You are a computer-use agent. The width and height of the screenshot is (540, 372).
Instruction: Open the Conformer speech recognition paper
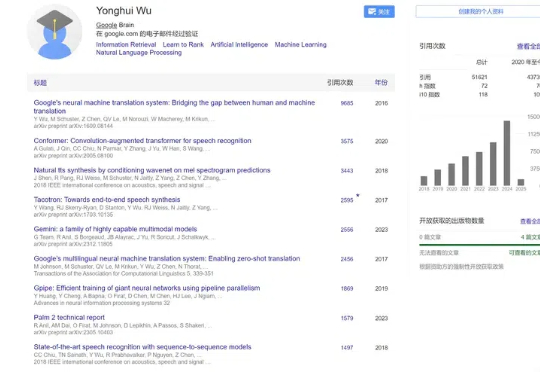point(143,141)
